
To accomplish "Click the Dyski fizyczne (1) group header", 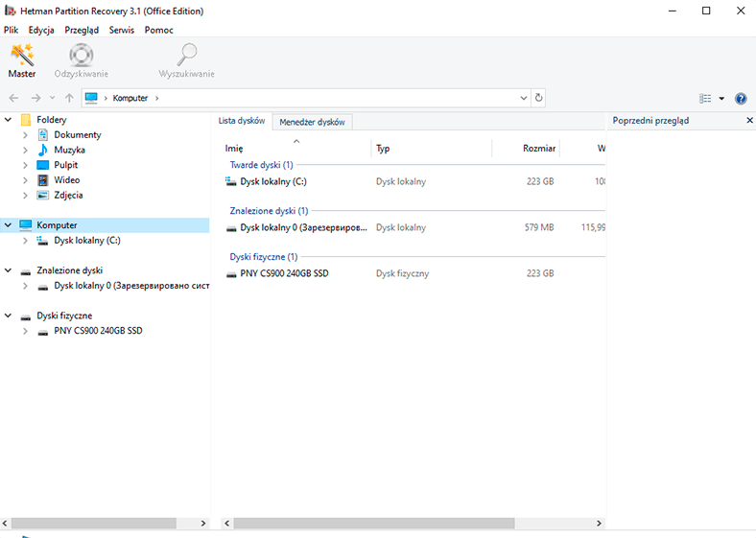I will [x=264, y=257].
